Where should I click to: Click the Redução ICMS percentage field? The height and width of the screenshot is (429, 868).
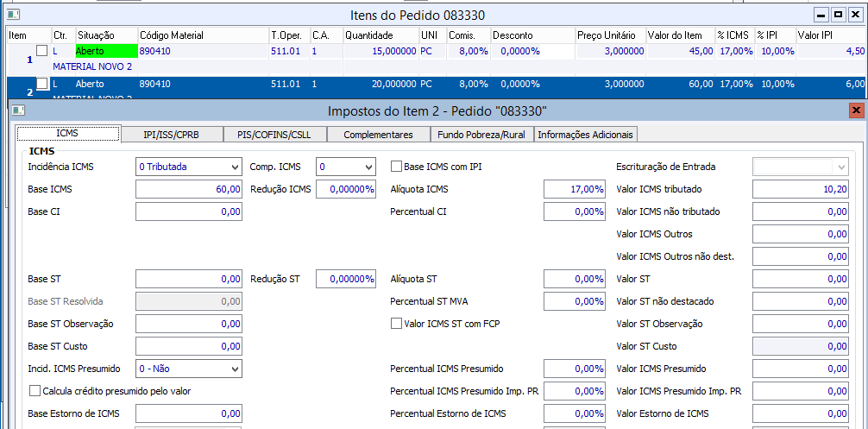(x=345, y=189)
